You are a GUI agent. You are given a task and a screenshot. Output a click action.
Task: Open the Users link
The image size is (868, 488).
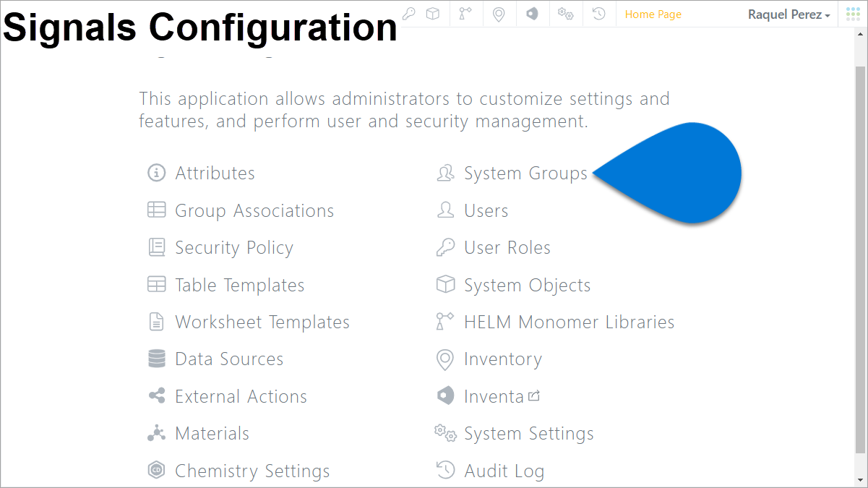tap(486, 211)
